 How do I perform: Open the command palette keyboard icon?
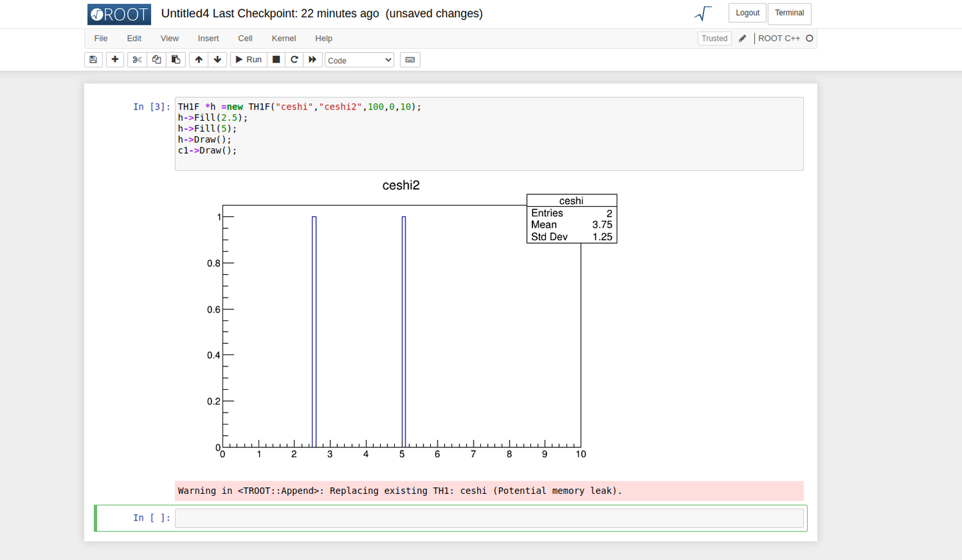(410, 59)
